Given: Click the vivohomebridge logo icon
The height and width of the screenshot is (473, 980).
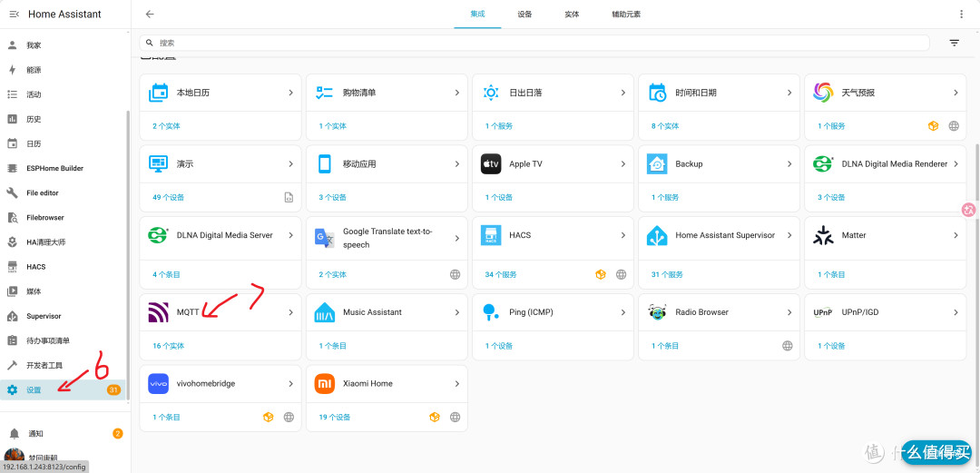Looking at the screenshot, I should coord(158,383).
